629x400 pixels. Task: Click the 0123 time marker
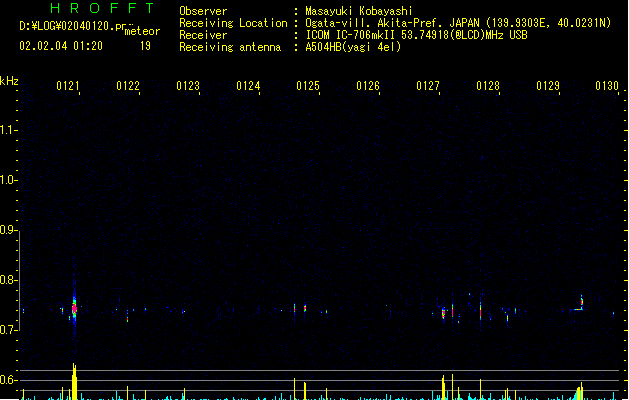coord(188,86)
